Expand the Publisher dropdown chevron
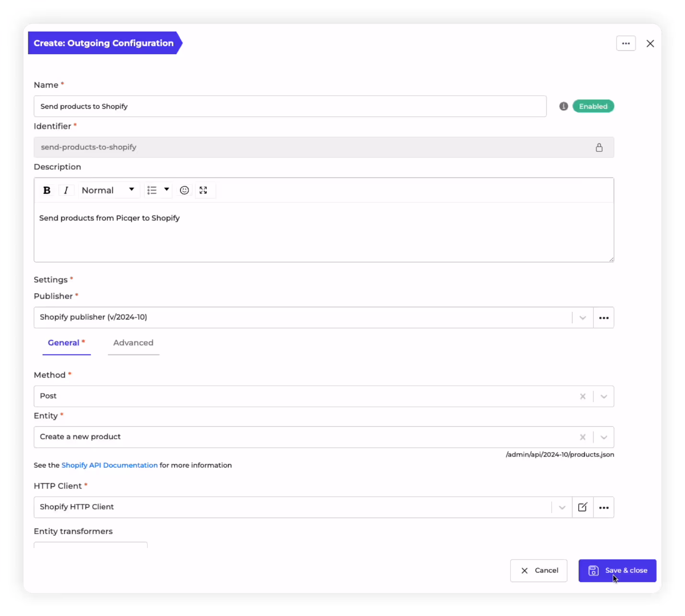 pyautogui.click(x=582, y=318)
